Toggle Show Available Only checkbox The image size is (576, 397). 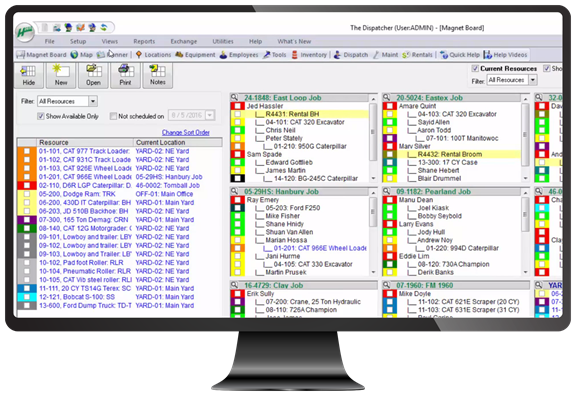tap(41, 116)
